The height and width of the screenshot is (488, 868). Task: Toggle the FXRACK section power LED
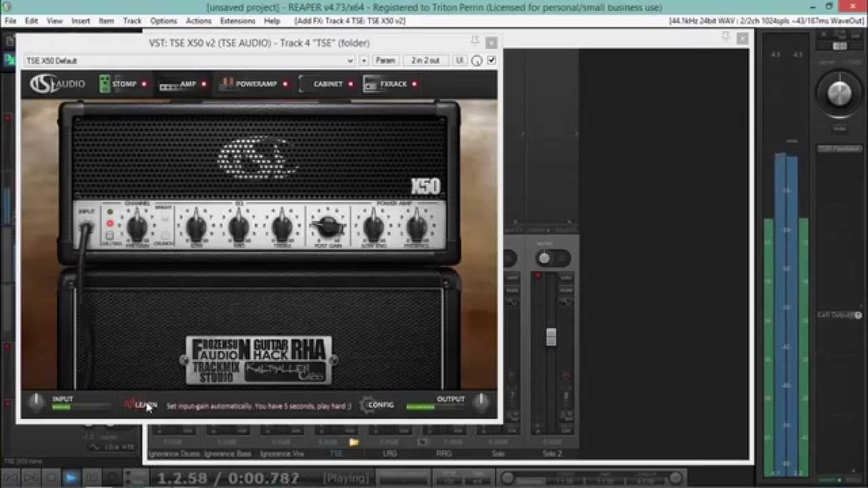point(414,84)
